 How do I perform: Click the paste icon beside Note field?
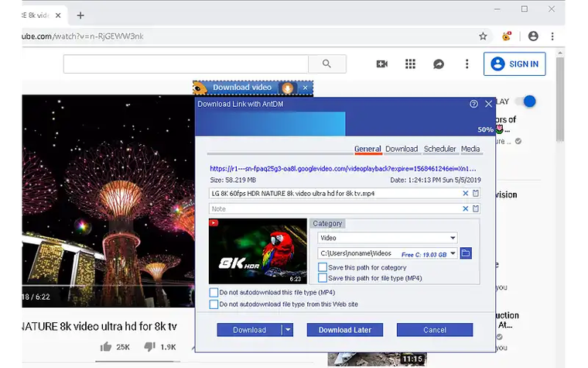coord(476,208)
